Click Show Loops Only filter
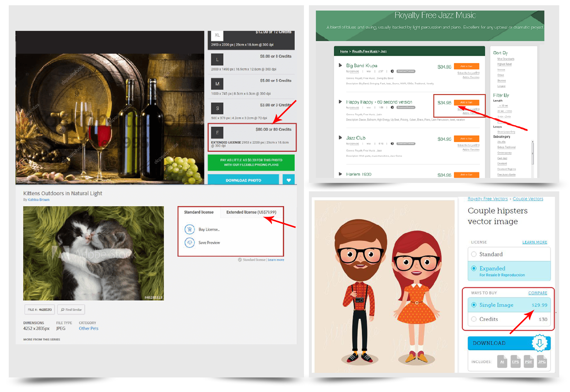The width and height of the screenshot is (570, 392). 506,132
